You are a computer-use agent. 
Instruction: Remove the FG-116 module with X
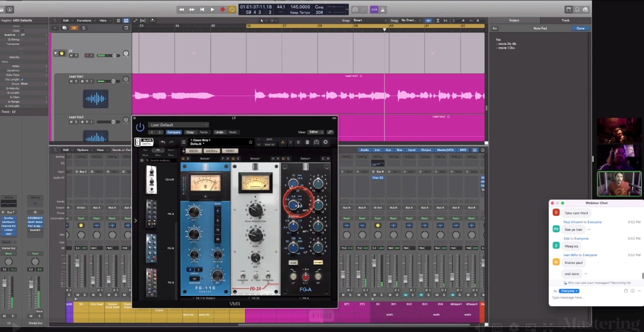(x=228, y=158)
